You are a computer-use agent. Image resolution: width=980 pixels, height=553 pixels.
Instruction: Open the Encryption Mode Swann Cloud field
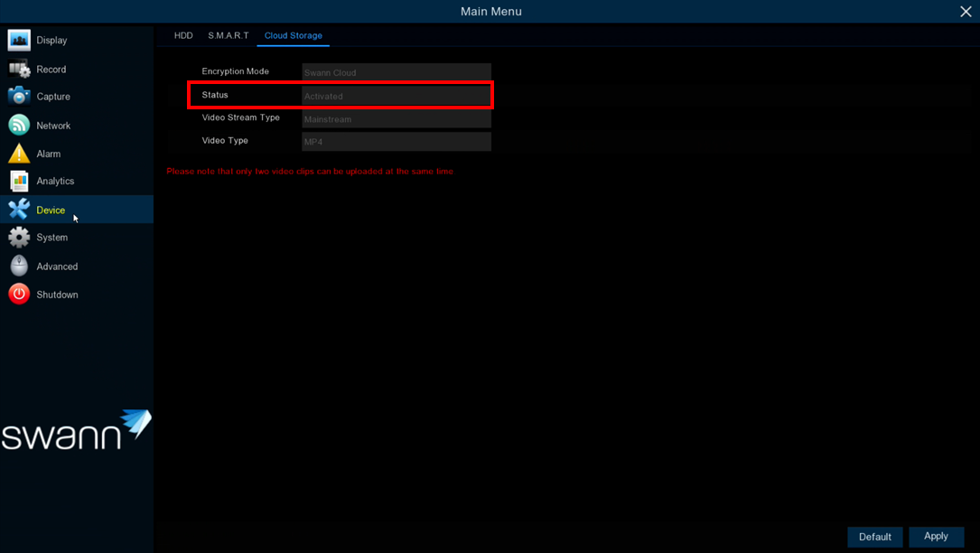[397, 72]
